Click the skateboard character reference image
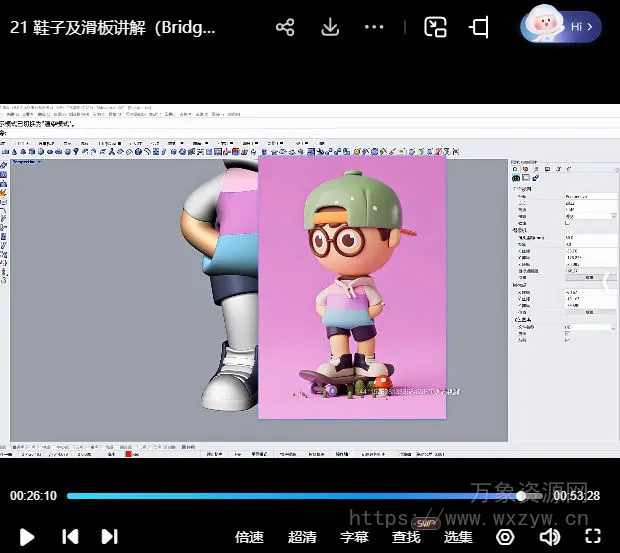 351,286
